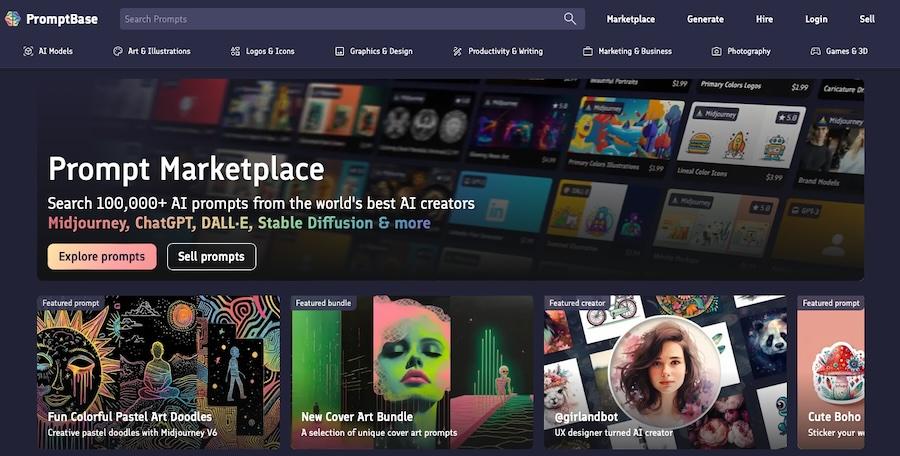Viewport: 900px width, 456px height.
Task: Focus the Search Prompts input field
Action: (x=352, y=19)
